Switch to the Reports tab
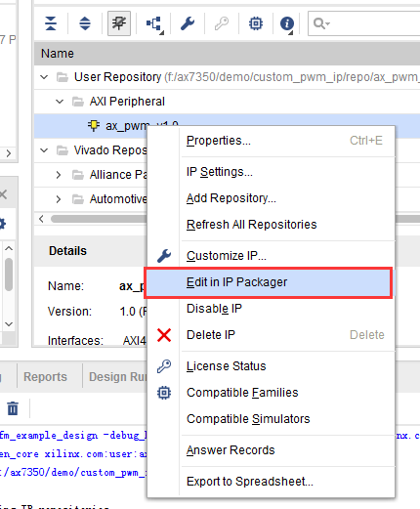Viewport: 420px width, 509px height. (45, 377)
